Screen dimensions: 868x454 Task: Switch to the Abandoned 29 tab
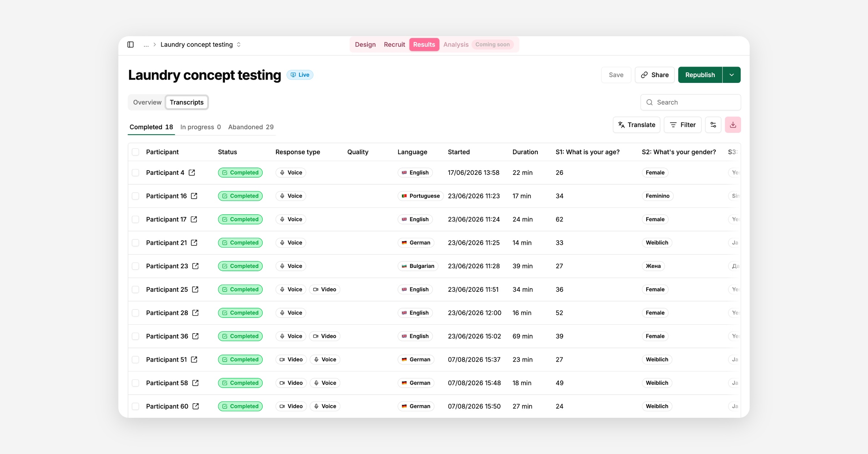pyautogui.click(x=251, y=127)
